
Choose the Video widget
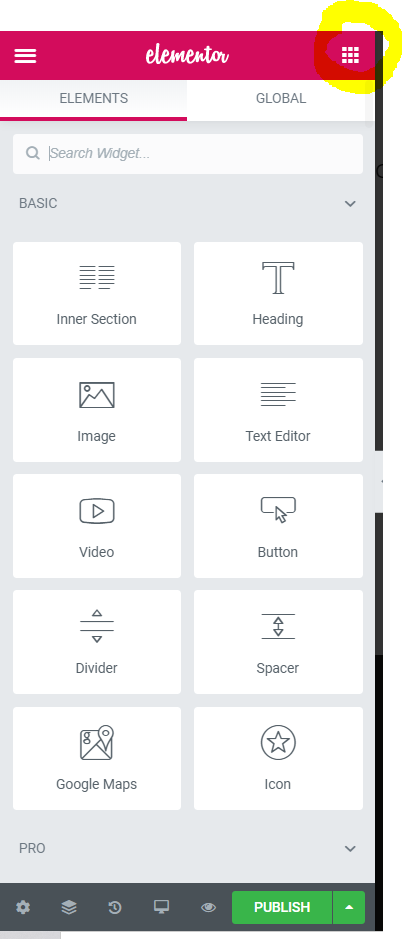pos(96,526)
